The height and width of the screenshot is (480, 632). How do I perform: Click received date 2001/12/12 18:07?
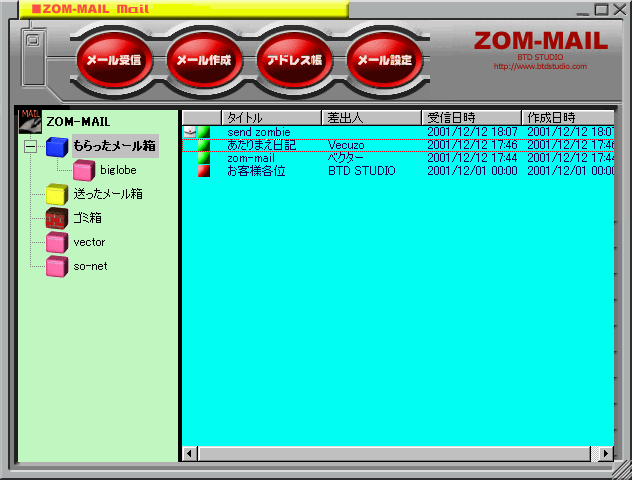tap(472, 132)
